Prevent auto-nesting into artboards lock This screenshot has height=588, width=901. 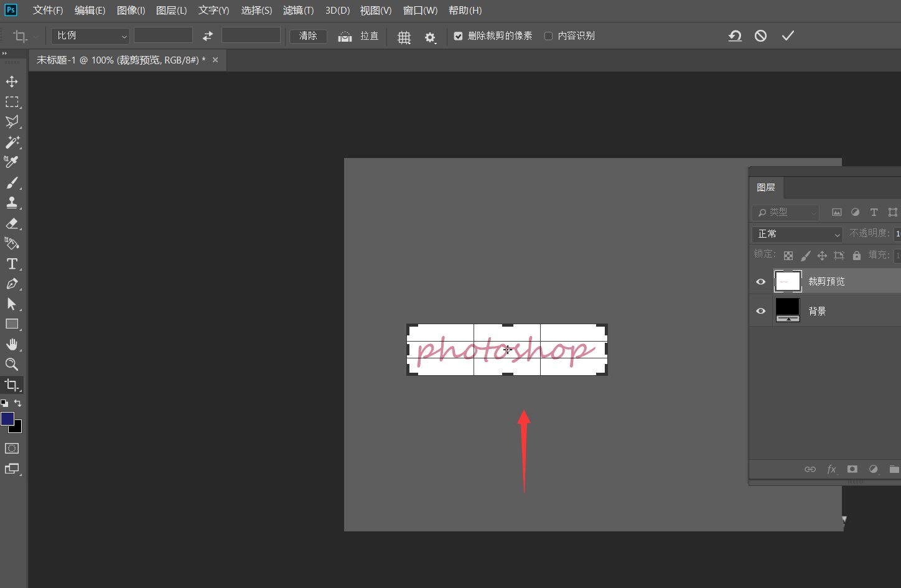(x=839, y=256)
